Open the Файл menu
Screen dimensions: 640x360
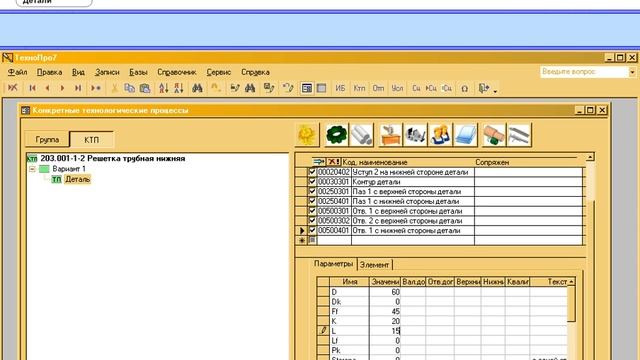coord(18,72)
